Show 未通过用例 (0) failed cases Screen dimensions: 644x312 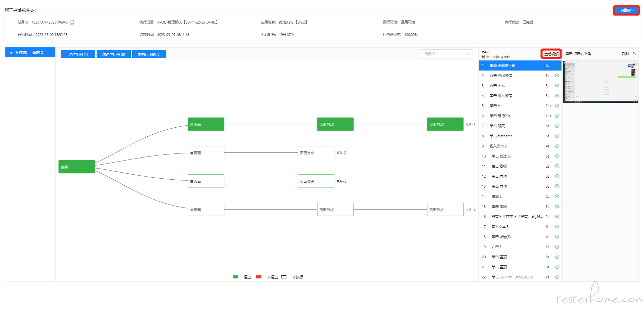[114, 54]
